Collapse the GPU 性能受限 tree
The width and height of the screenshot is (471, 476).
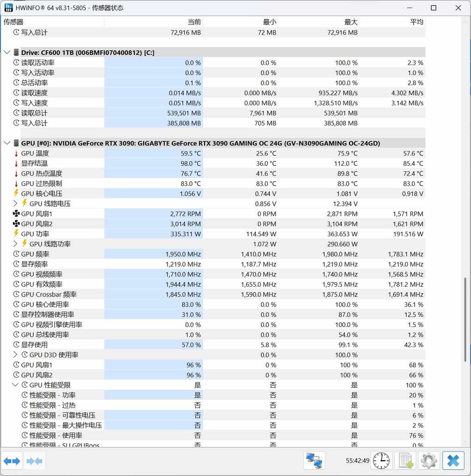pos(15,385)
